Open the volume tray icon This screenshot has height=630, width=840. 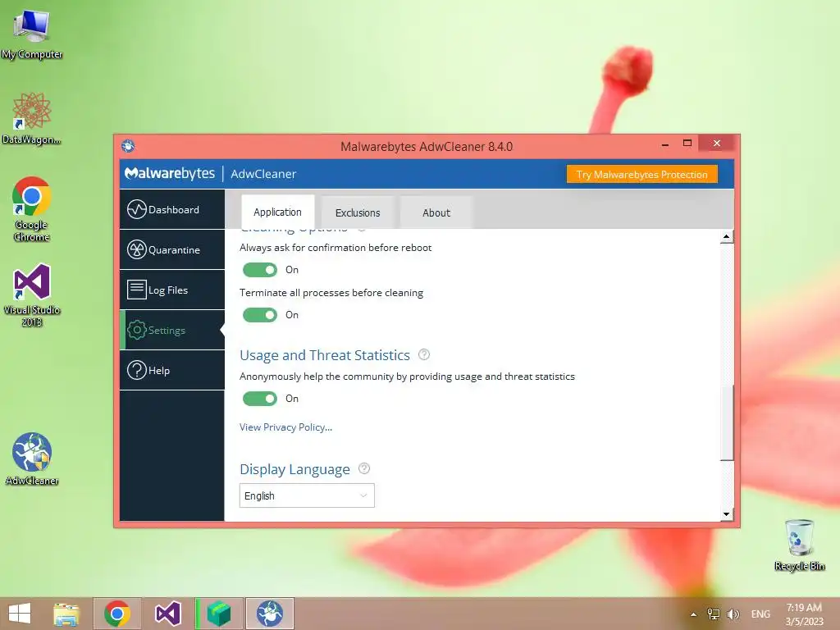733,614
